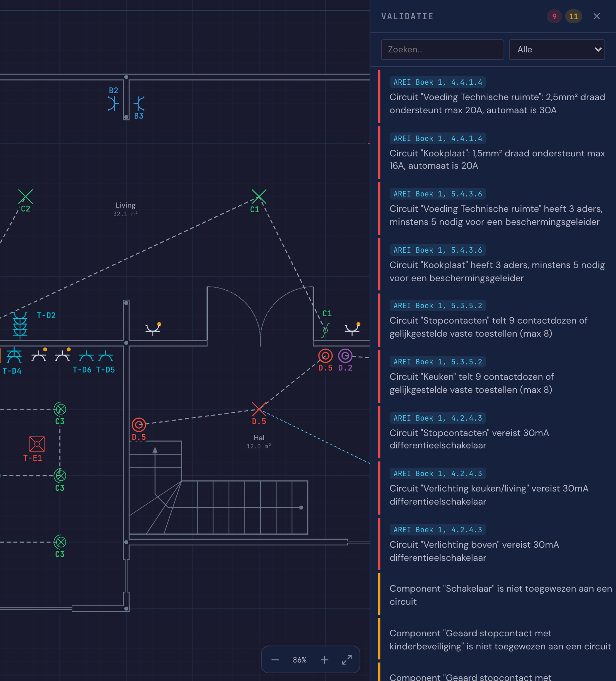Close the Validatie panel
Screen dimensions: 616x681
point(597,16)
